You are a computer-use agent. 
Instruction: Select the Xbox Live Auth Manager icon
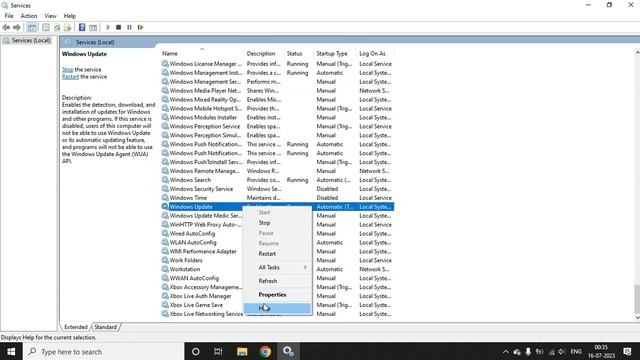tap(165, 296)
